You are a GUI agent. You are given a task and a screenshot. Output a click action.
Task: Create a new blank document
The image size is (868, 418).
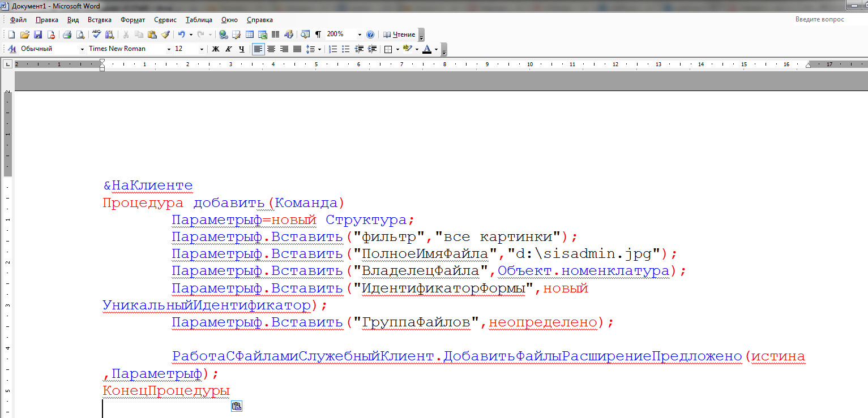(11, 35)
